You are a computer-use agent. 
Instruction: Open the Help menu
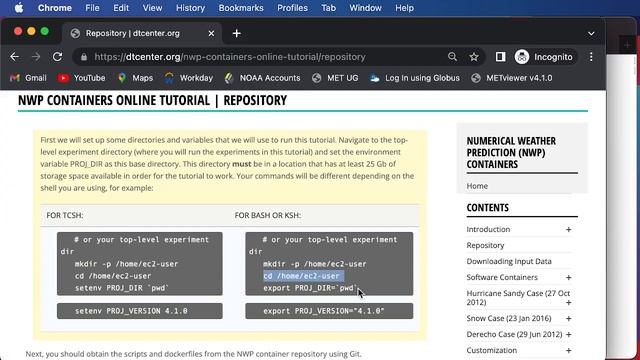coord(404,8)
